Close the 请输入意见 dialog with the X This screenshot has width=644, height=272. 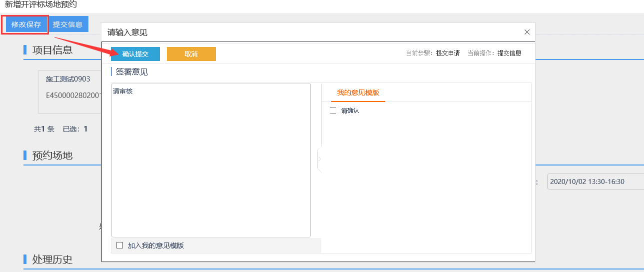pos(527,32)
